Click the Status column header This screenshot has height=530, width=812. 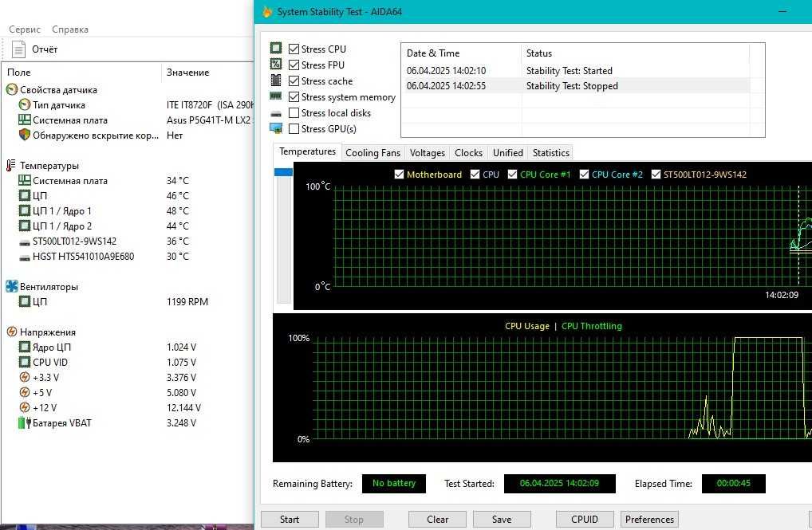click(635, 53)
